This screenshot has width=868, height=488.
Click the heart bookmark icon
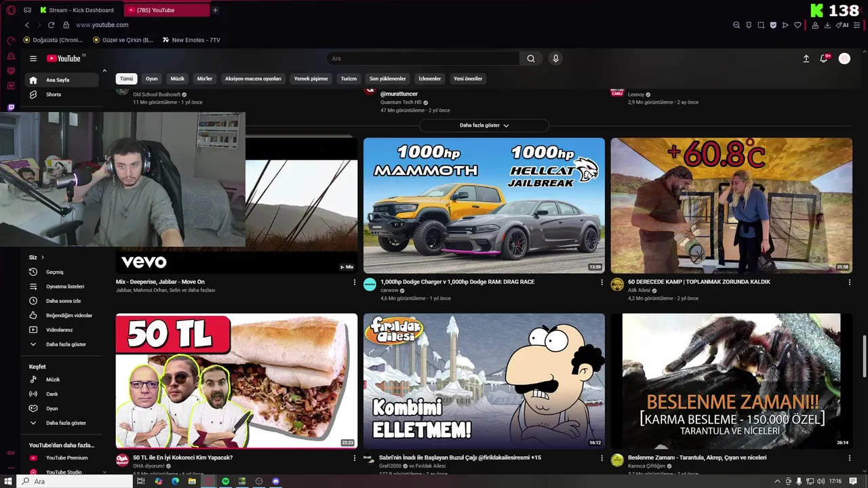(797, 25)
